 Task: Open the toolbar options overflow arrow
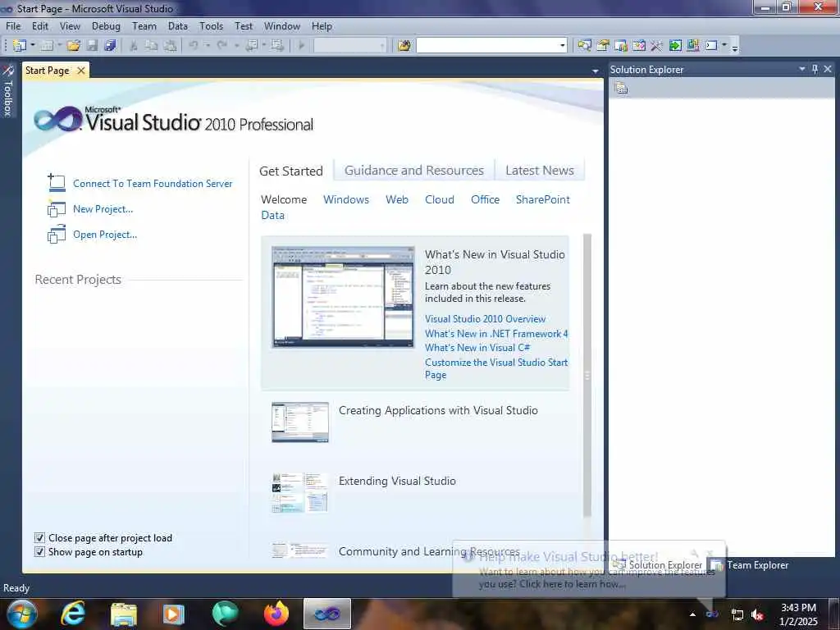click(735, 48)
